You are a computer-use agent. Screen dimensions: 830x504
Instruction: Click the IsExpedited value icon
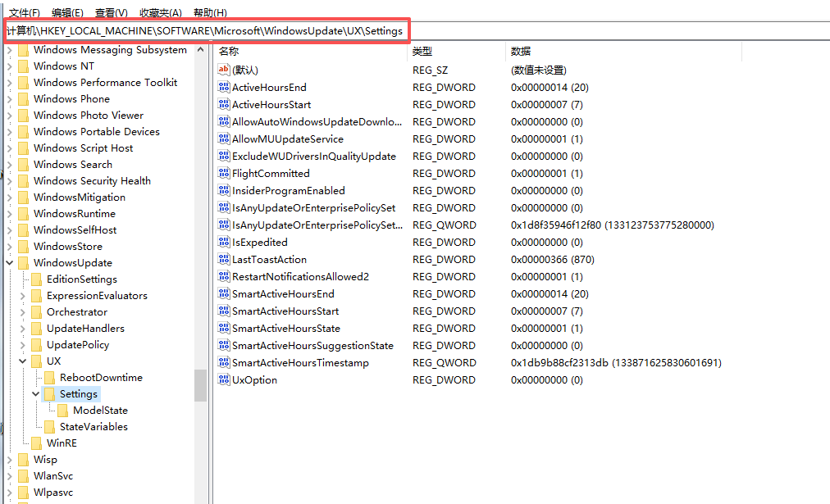tap(224, 243)
